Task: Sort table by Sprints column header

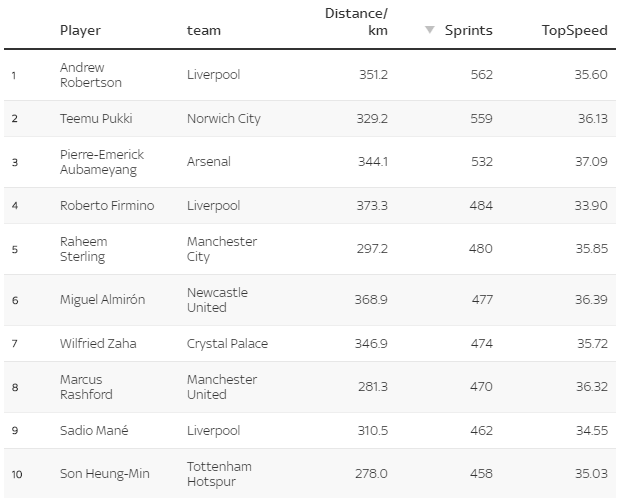Action: pos(468,30)
